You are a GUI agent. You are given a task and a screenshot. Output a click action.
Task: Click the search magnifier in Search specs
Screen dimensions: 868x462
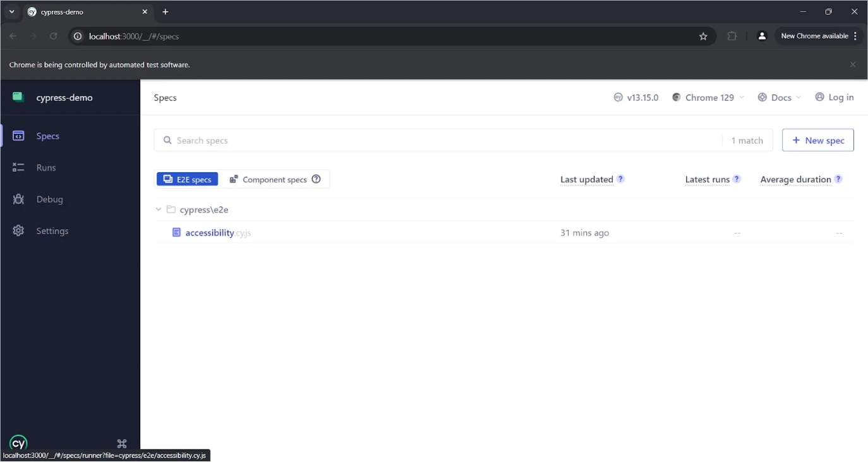pyautogui.click(x=166, y=140)
